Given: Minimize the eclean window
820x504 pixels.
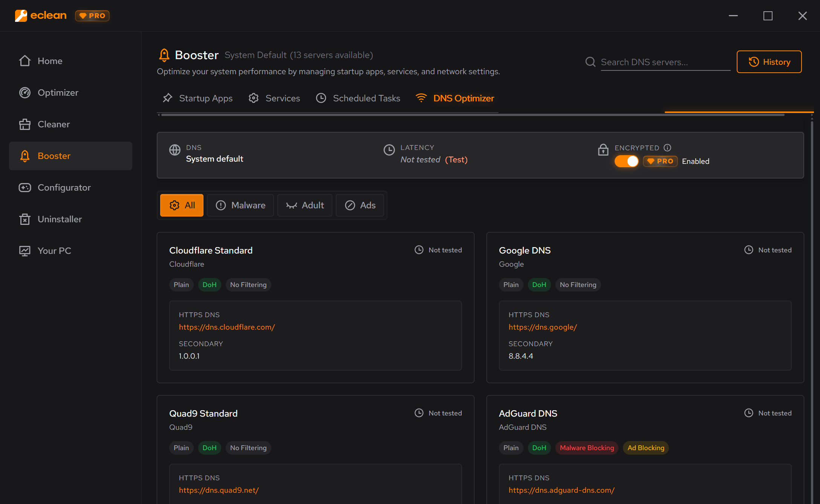Looking at the screenshot, I should click(733, 16).
